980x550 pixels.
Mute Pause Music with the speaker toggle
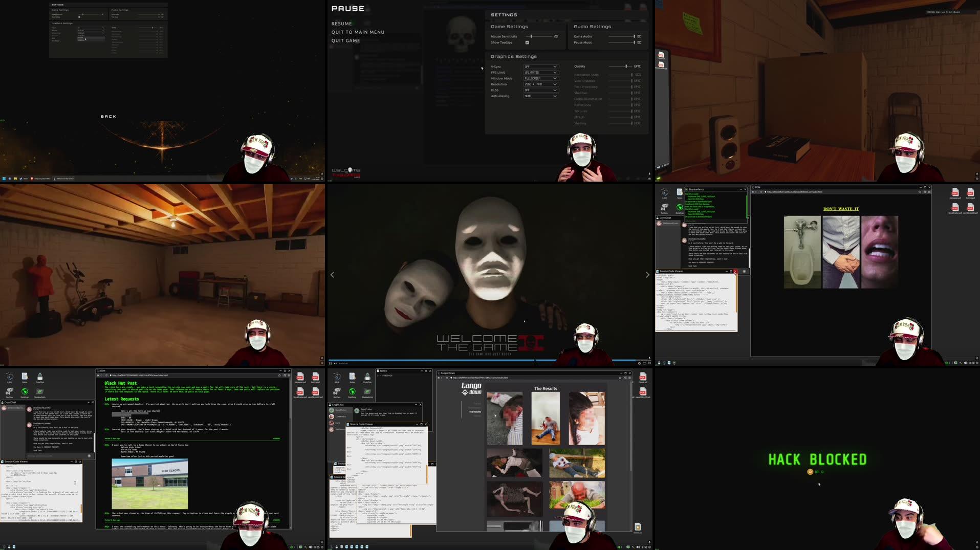[639, 42]
